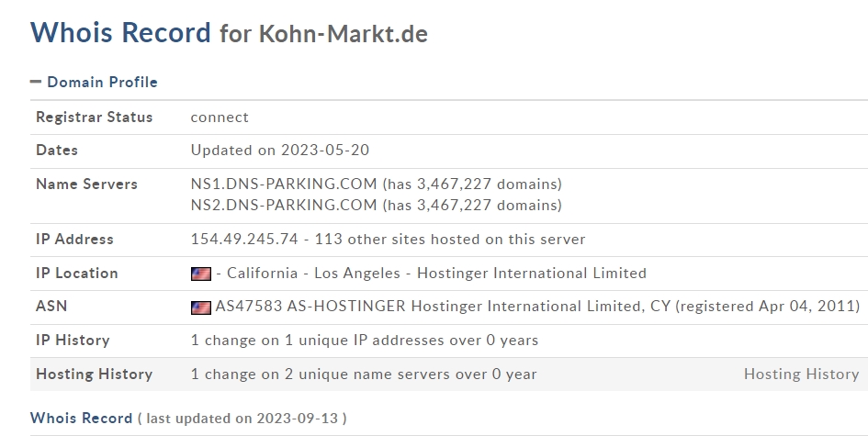The width and height of the screenshot is (868, 436).
Task: Click the Whois Record heading at bottom
Action: (x=82, y=418)
